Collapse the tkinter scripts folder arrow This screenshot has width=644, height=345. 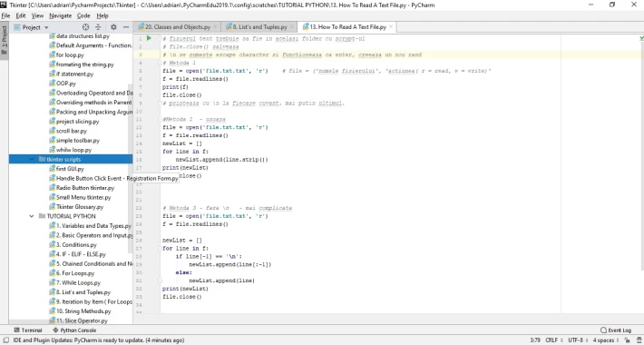point(32,159)
